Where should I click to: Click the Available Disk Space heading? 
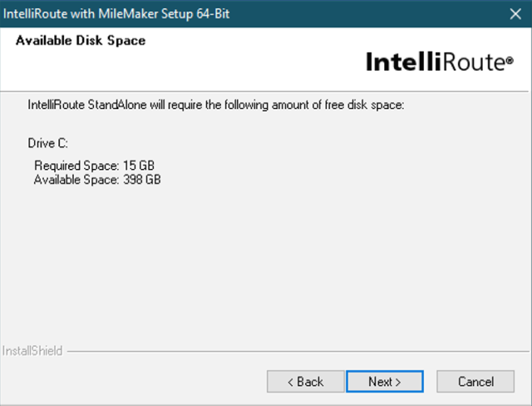(81, 41)
